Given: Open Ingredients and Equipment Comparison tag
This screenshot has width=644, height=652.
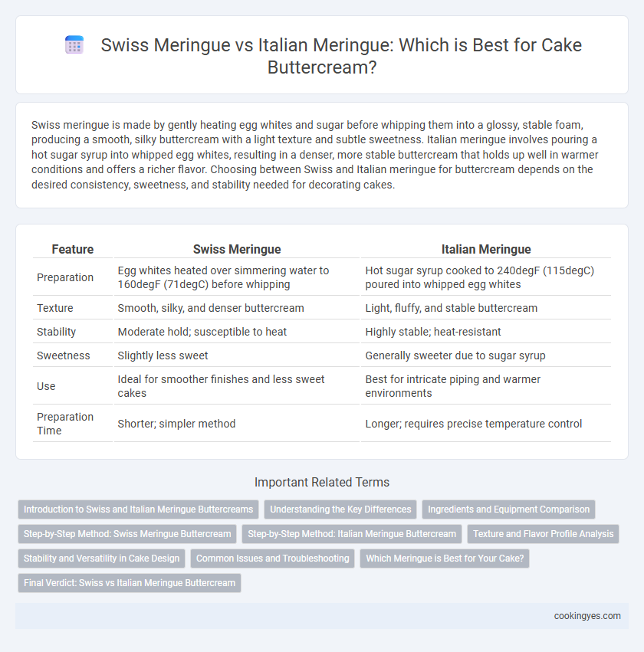Looking at the screenshot, I should pos(508,509).
